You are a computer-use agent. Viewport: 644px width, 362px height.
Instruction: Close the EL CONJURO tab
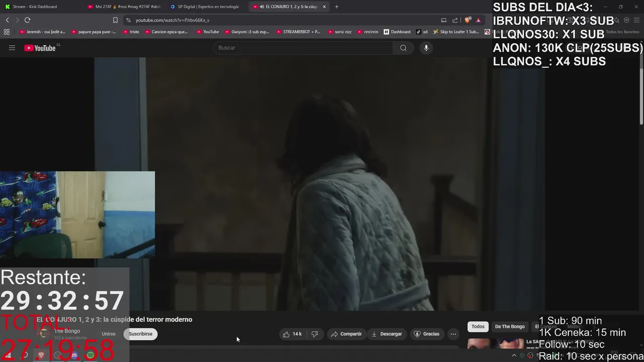(x=324, y=7)
